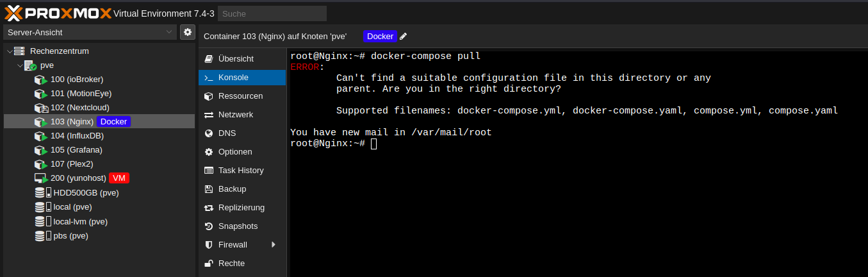Focus the Suche search field
The width and height of the screenshot is (868, 277).
pos(272,13)
